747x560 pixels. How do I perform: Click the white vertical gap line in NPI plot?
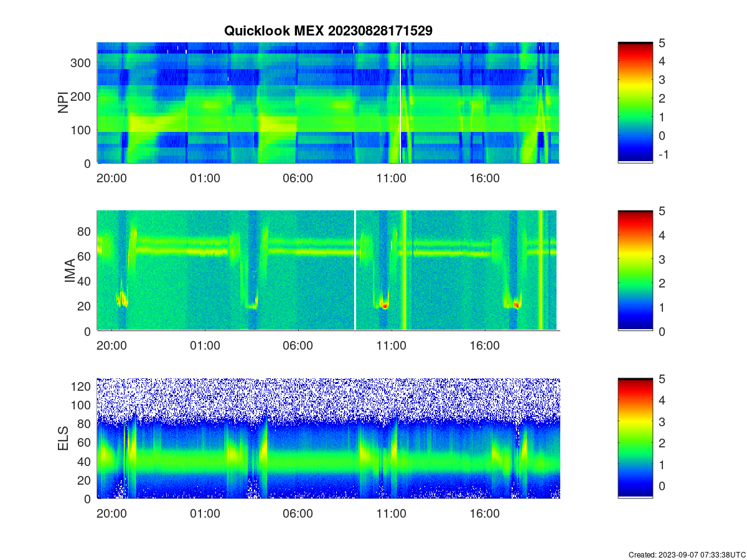(x=400, y=103)
